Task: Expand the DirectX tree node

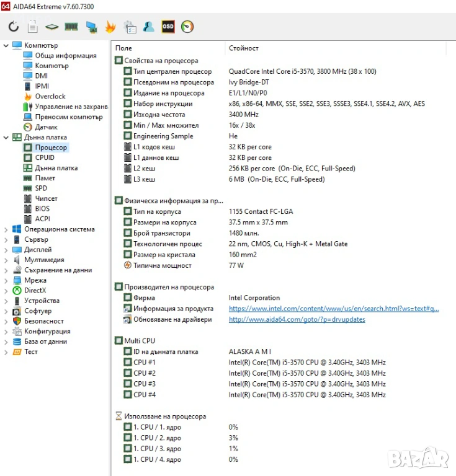Action: [6, 291]
